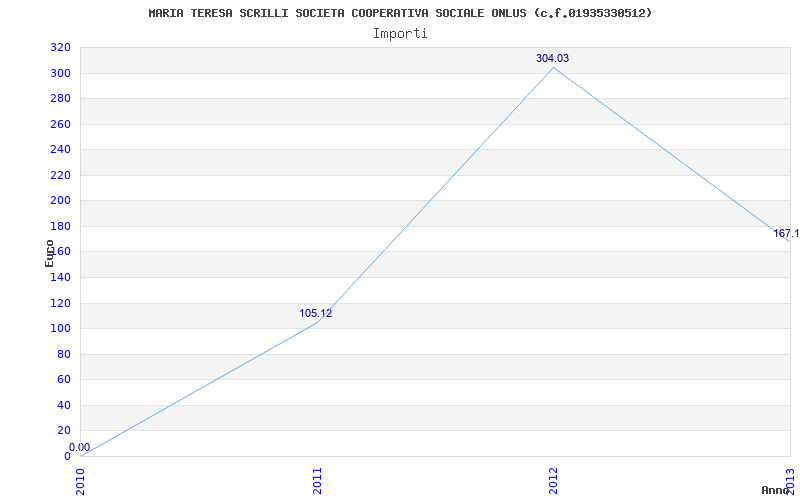Image resolution: width=800 pixels, height=500 pixels.
Task: Click the 2010 x-axis year label
Action: click(81, 481)
